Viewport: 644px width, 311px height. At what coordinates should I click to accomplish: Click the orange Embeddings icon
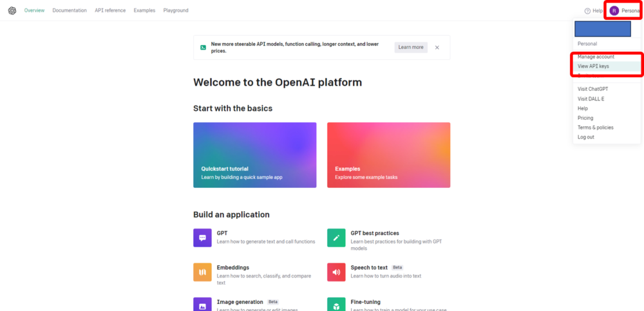click(202, 272)
